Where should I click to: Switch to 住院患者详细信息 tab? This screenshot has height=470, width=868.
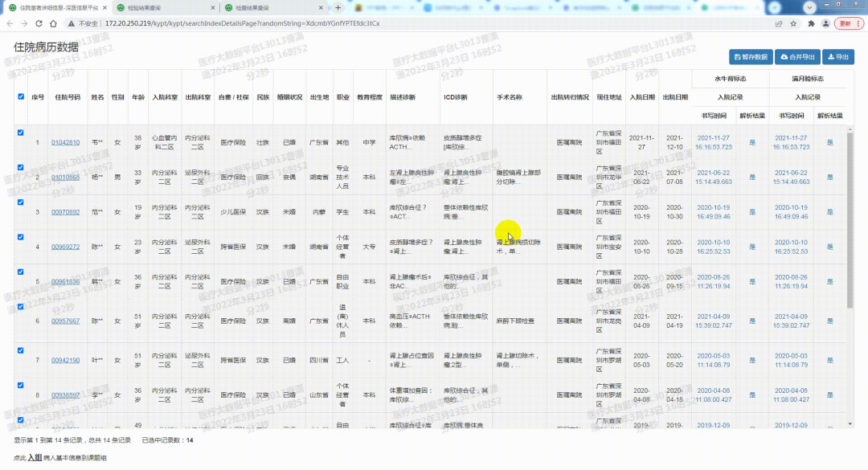click(x=56, y=8)
